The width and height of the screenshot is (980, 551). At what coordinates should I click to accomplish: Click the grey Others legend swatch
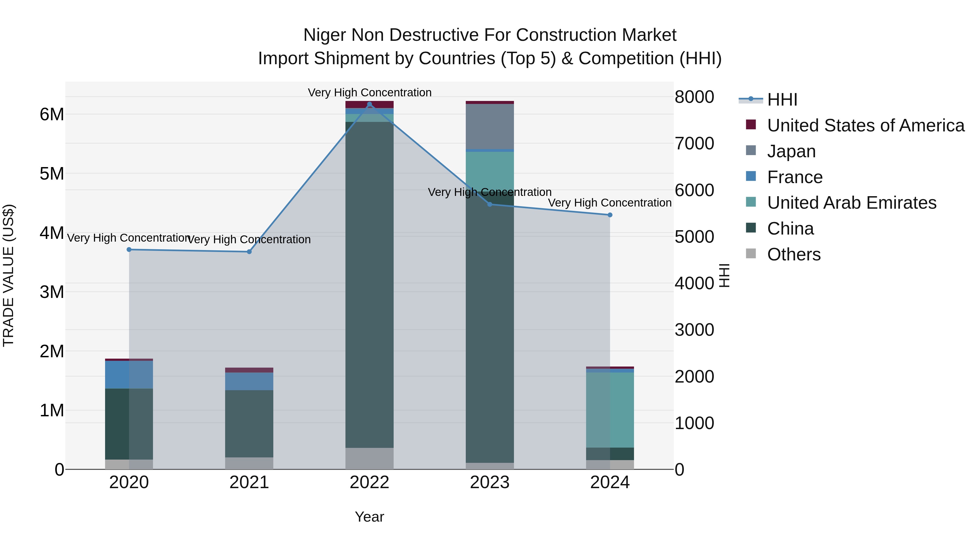[x=751, y=253]
